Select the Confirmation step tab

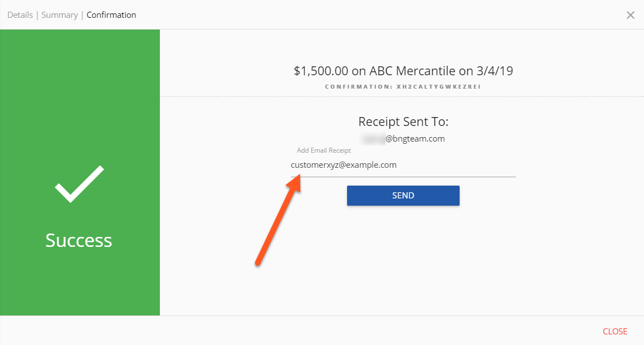111,15
